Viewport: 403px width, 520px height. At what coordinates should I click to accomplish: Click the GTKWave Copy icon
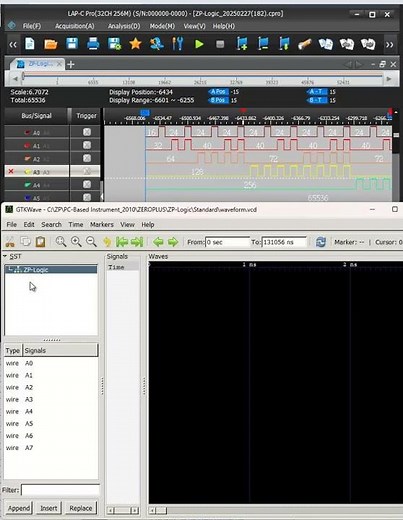pos(25,242)
